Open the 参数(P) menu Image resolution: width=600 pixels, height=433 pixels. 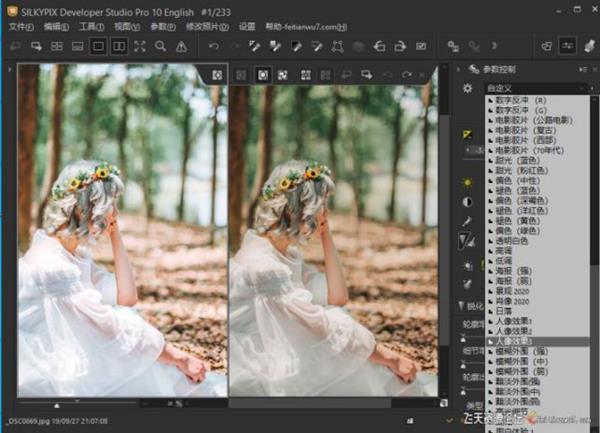[x=162, y=26]
